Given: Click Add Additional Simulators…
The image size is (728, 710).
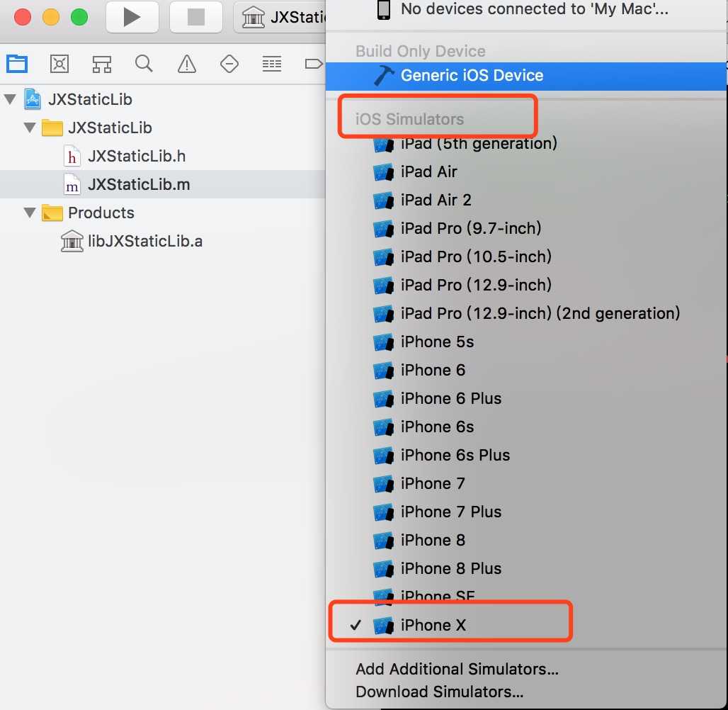Looking at the screenshot, I should pos(457,669).
